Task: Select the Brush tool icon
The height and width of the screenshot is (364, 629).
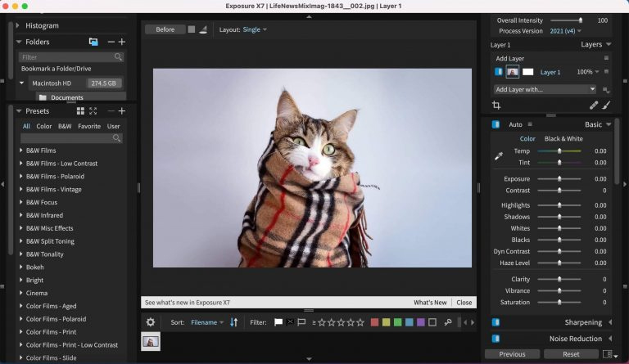Action: 606,106
